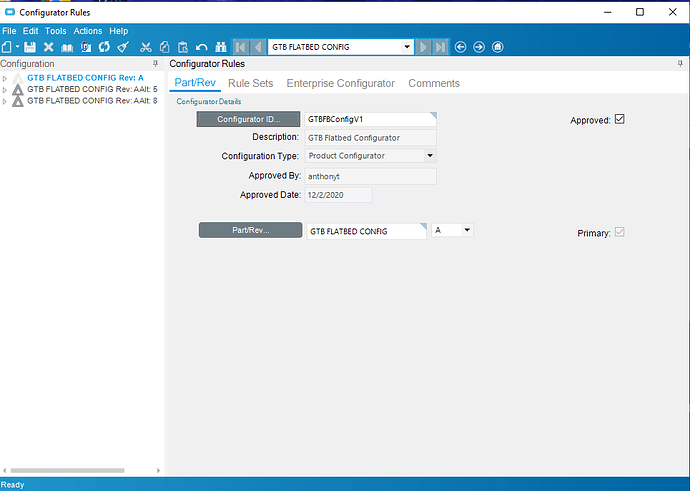Click the Save icon in the toolbar
The height and width of the screenshot is (491, 690).
click(30, 47)
